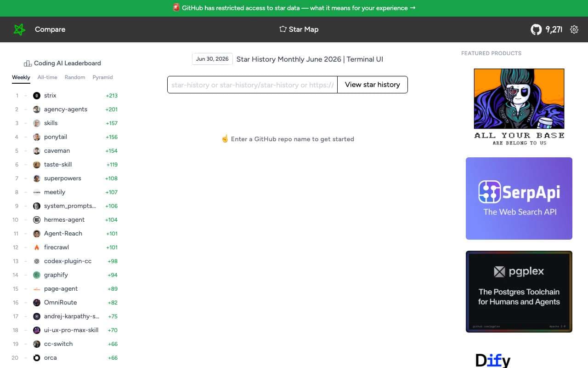Click the page-agent repo name

pyautogui.click(x=61, y=289)
